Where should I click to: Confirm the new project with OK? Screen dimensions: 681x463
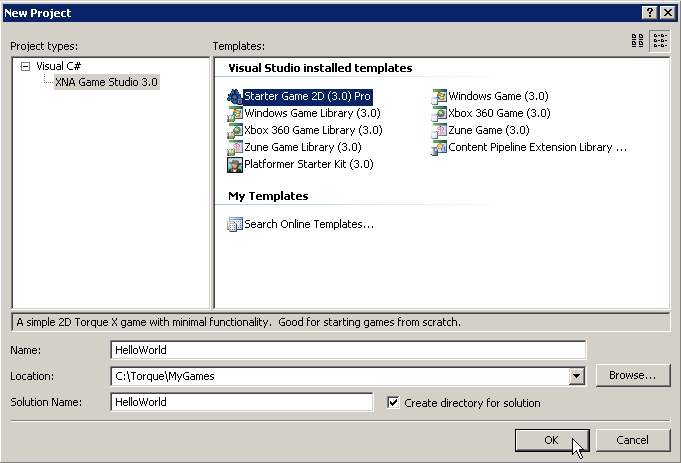click(x=552, y=440)
